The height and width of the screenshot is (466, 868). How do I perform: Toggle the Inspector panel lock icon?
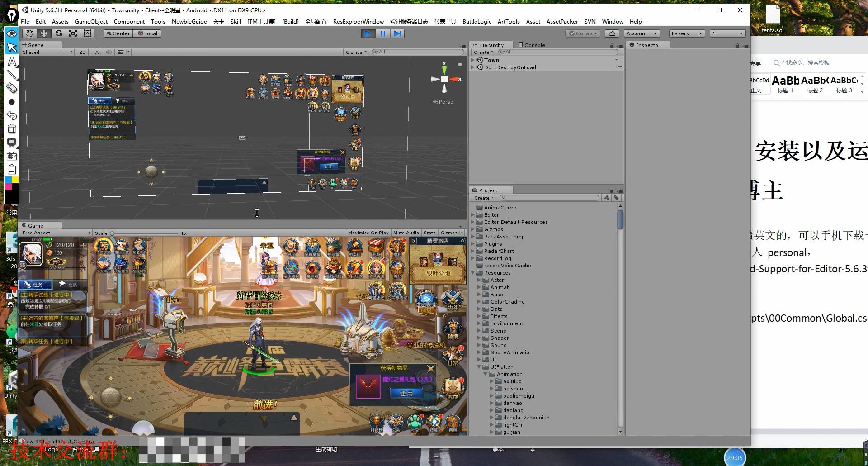point(737,46)
